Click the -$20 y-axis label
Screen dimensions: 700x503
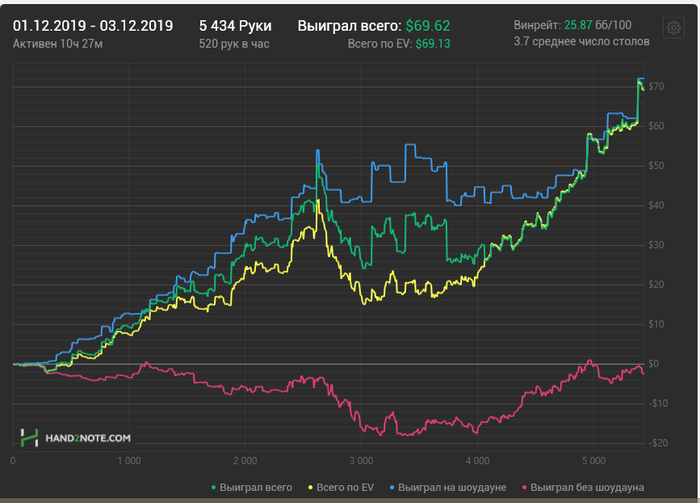(x=658, y=443)
